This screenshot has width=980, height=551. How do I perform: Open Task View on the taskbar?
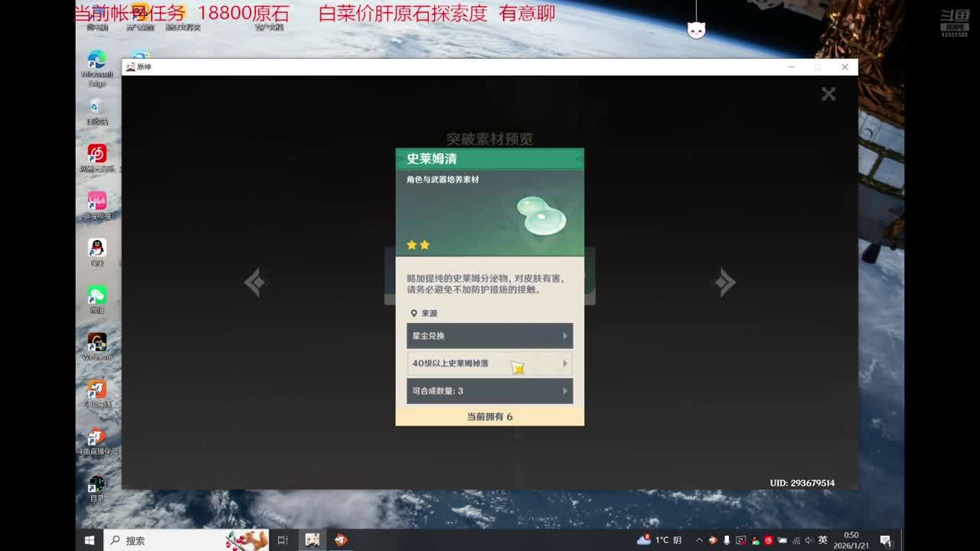(283, 540)
